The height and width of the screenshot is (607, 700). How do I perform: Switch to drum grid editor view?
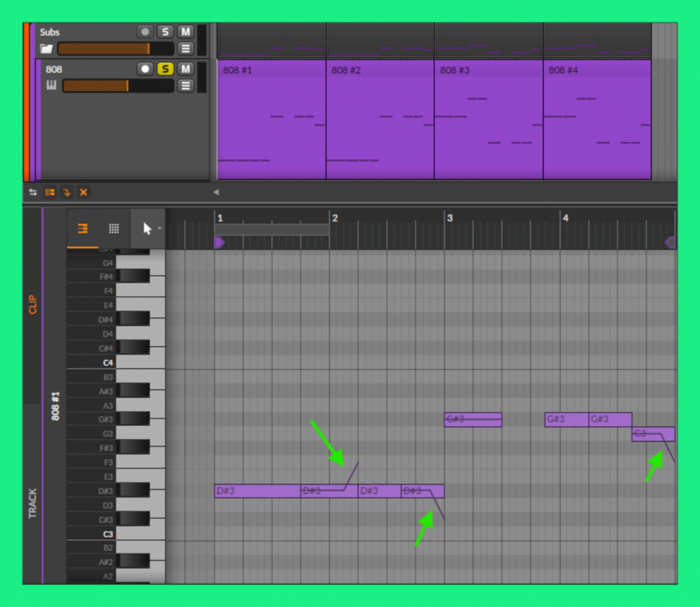point(114,229)
